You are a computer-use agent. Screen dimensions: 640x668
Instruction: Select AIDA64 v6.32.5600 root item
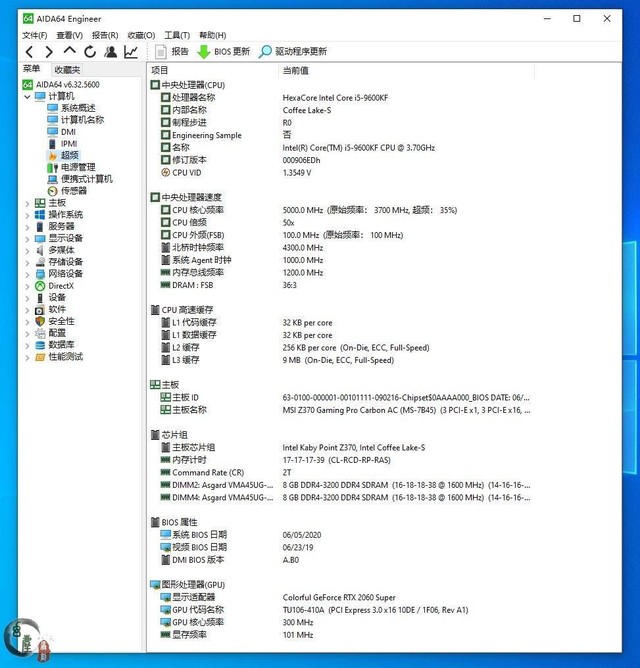pos(61,84)
